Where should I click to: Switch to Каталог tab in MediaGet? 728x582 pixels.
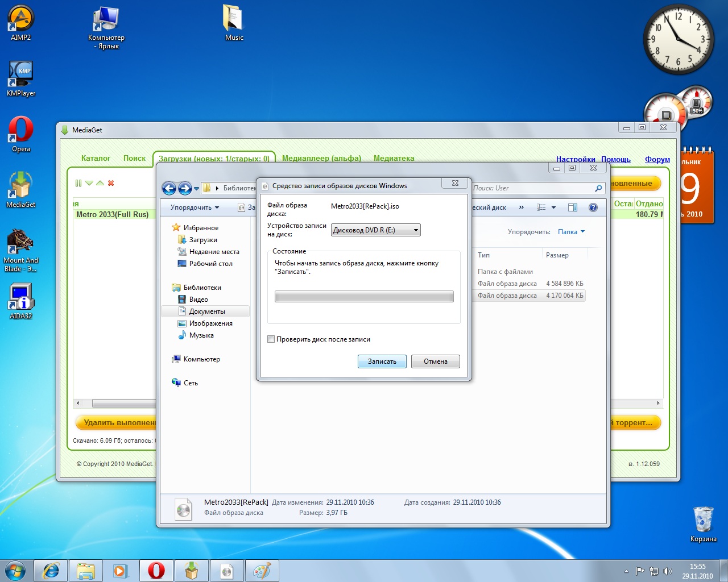pyautogui.click(x=96, y=158)
